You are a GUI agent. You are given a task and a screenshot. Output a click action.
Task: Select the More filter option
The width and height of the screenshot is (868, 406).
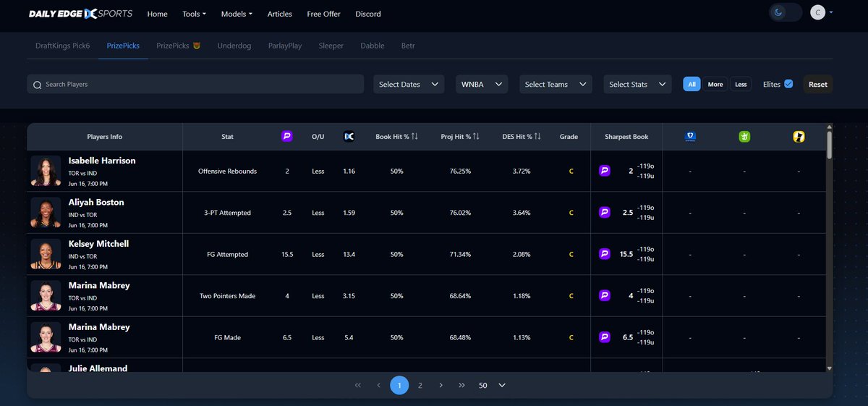[x=715, y=85]
